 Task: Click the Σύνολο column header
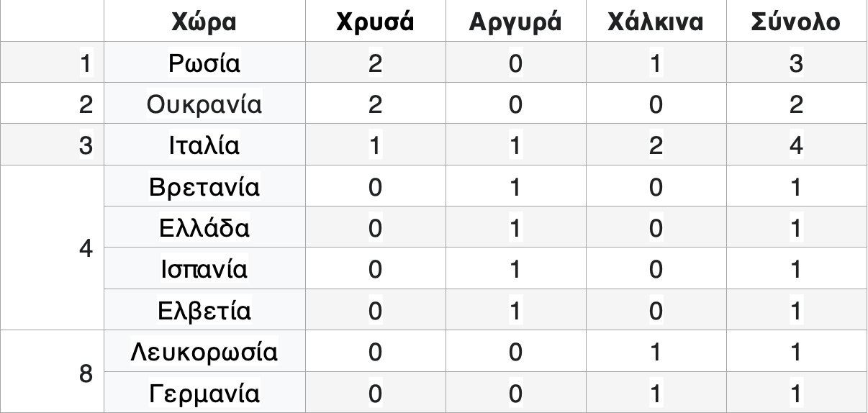795,22
